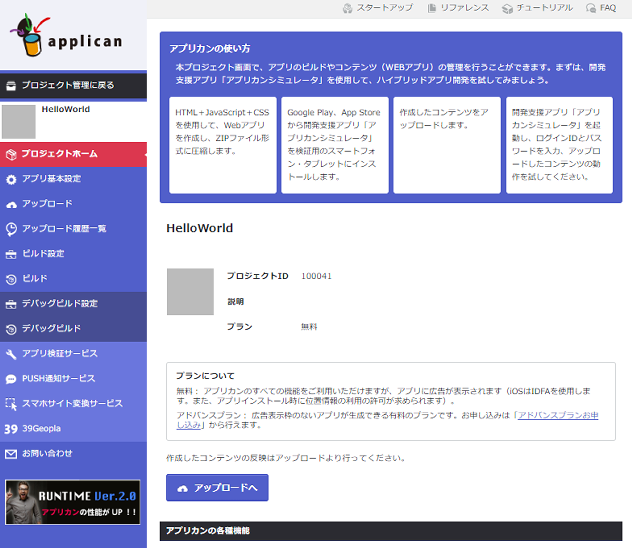Open アプリ検証サービス menu item

pos(73,354)
